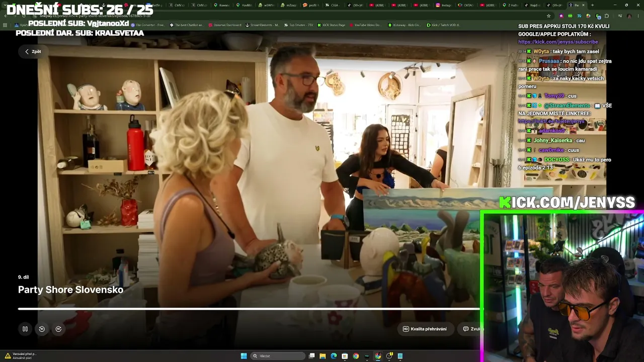Open the Kickaway bookmark
Viewport: 644px width, 362px height.
coord(405,25)
